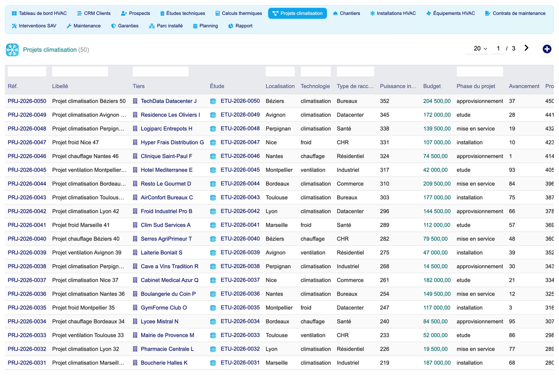Open project link PRJ-2026-0031

(x=27, y=363)
